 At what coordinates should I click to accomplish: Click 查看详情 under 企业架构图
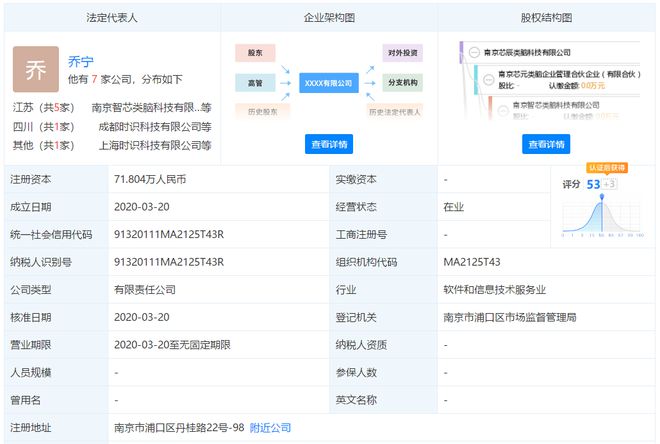(x=329, y=144)
